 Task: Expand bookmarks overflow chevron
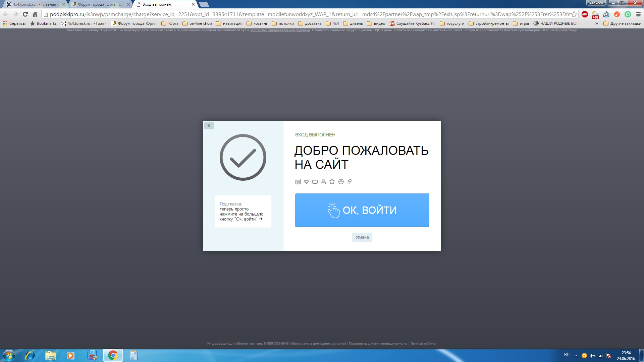tap(596, 23)
